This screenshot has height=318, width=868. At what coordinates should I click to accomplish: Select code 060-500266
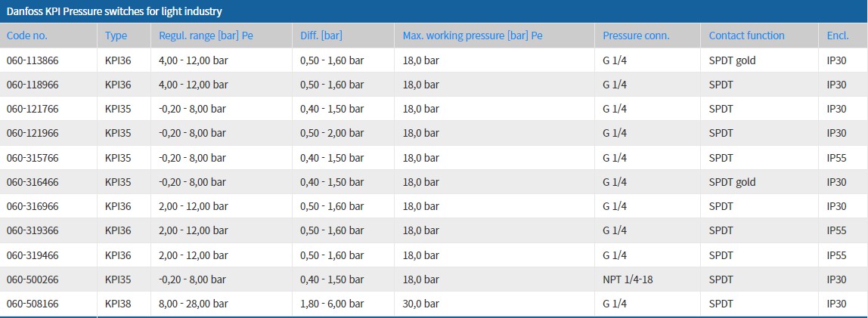click(x=33, y=279)
